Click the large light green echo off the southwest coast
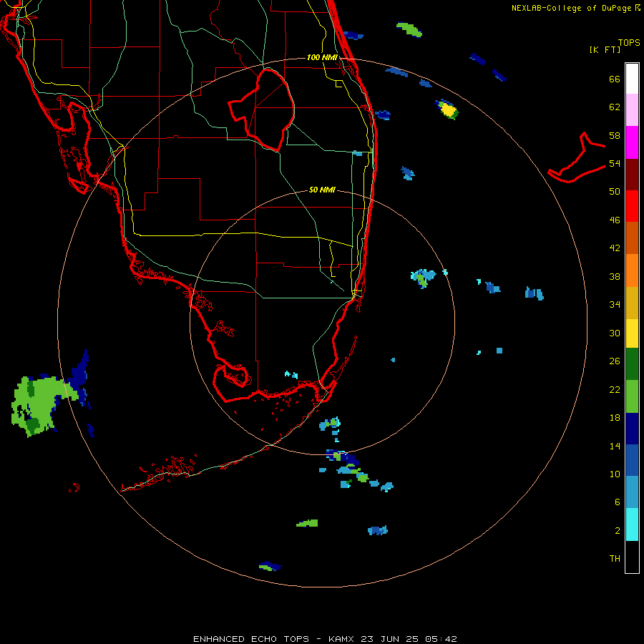 (x=39, y=404)
